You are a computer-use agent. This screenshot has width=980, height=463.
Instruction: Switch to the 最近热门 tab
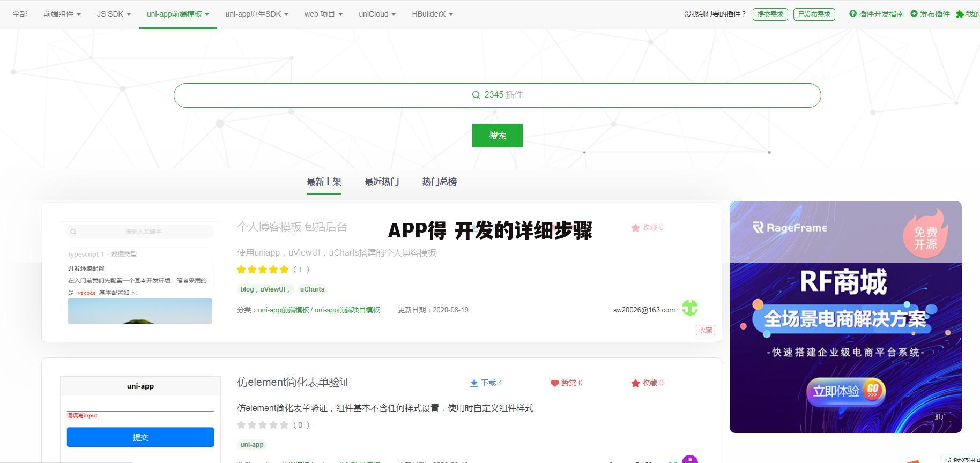[x=382, y=182]
